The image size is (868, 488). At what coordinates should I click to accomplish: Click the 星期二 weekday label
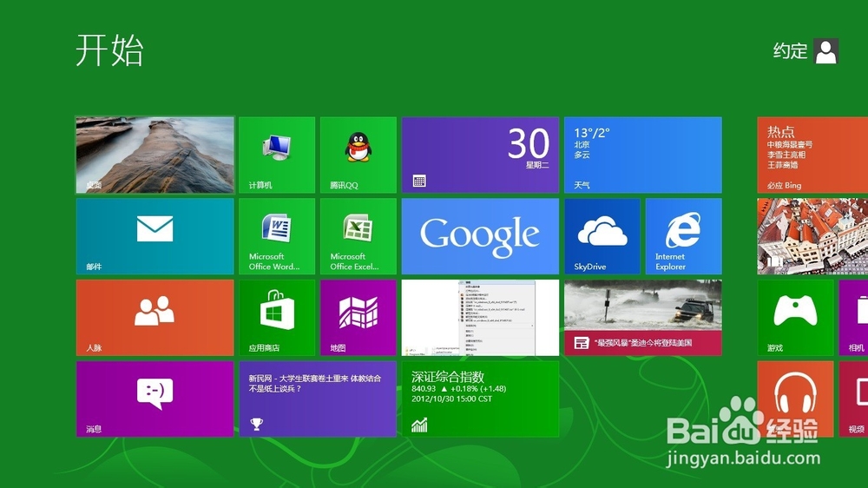[x=537, y=165]
